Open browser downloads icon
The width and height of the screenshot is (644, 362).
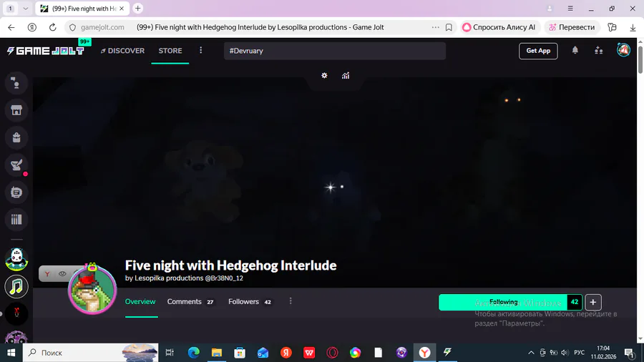click(x=633, y=27)
